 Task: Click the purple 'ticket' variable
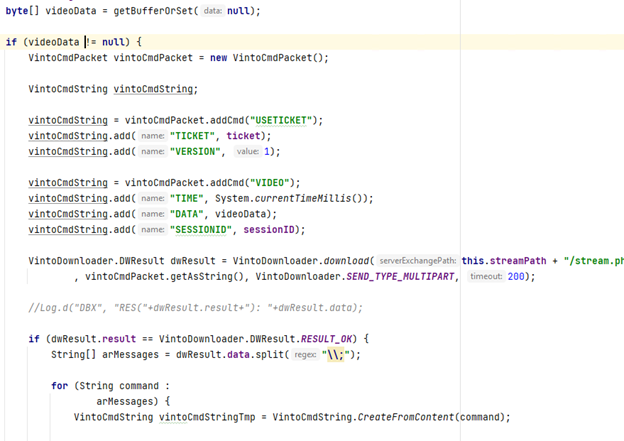click(x=243, y=136)
